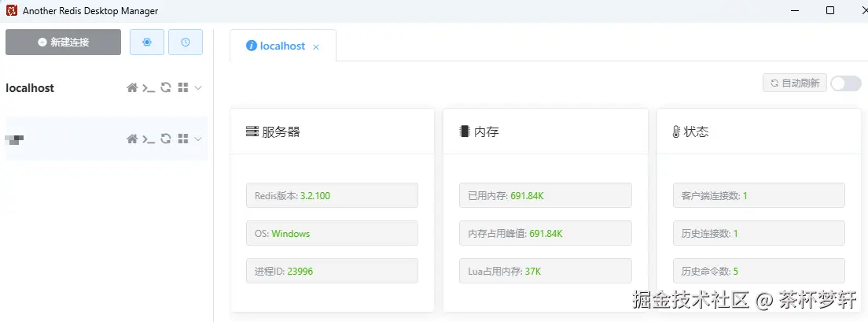Close the localhost tab

pos(316,47)
